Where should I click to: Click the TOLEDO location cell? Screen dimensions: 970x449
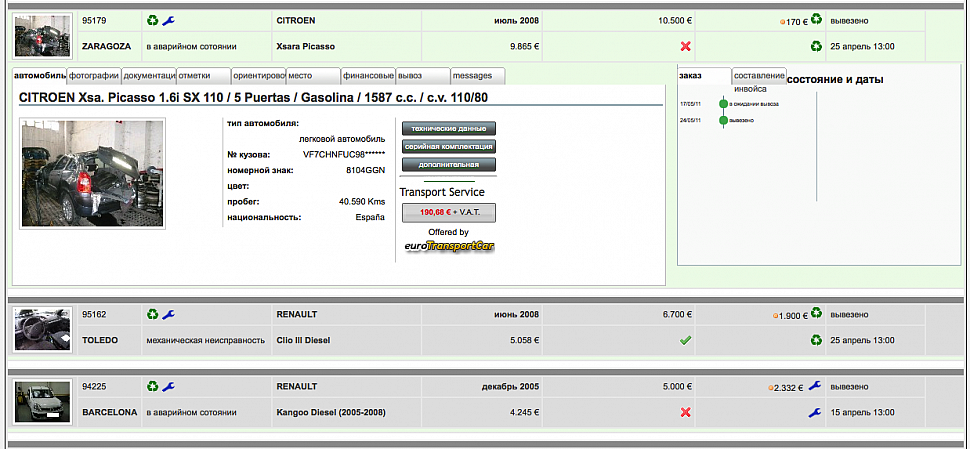pos(109,340)
